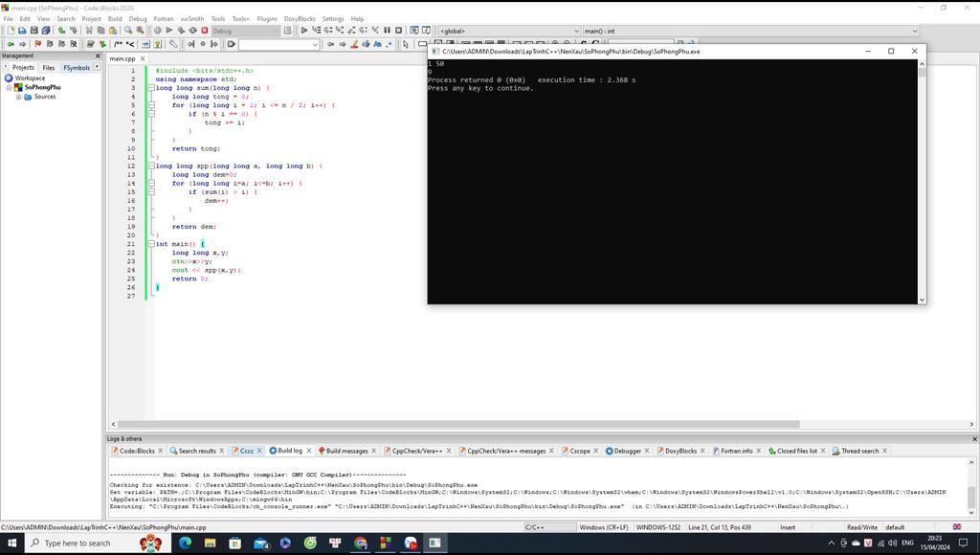Screen dimensions: 980x555
Task: Open the main() : int function dropdown
Action: pyautogui.click(x=750, y=31)
